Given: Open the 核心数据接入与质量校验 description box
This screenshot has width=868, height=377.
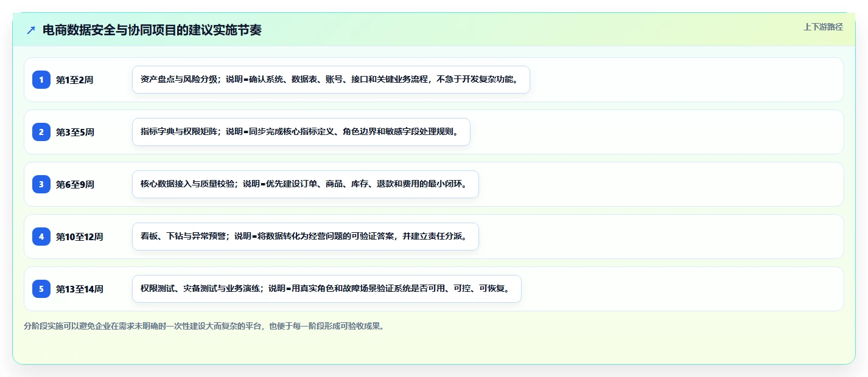Looking at the screenshot, I should pos(306,184).
